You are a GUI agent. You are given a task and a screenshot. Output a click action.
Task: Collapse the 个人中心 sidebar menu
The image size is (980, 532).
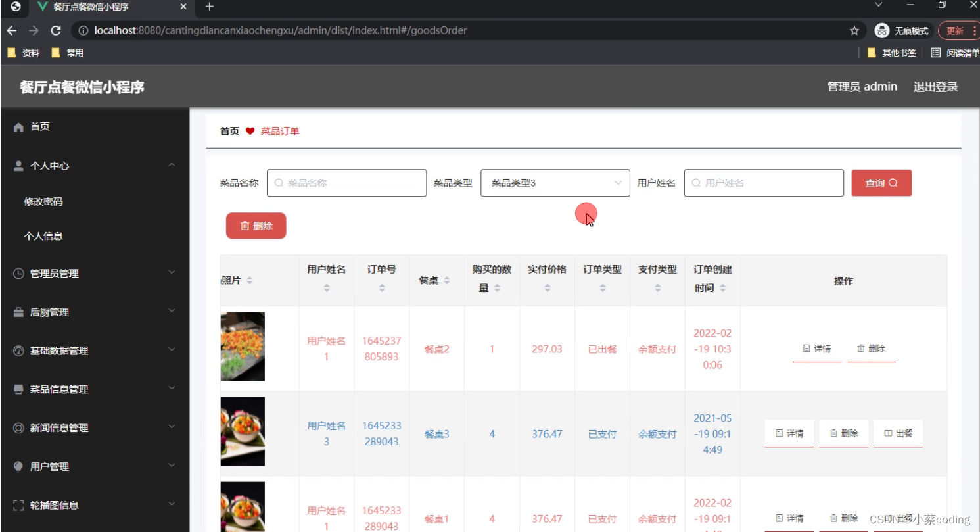click(x=95, y=166)
